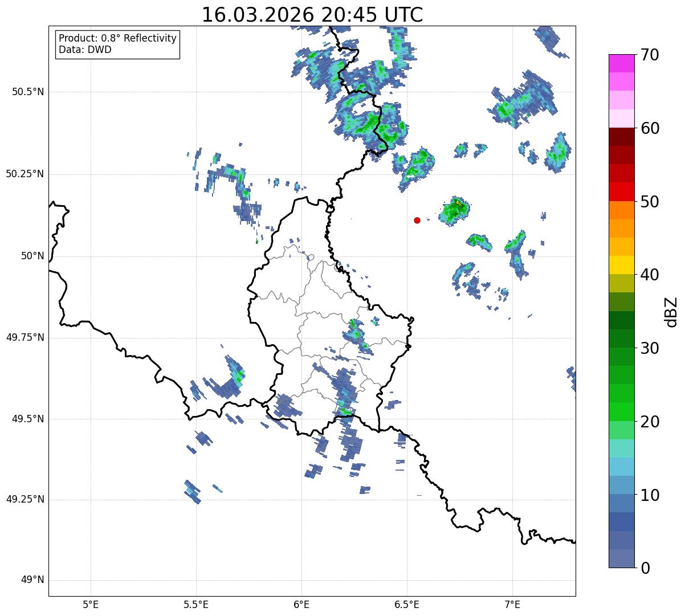Image resolution: width=685 pixels, height=616 pixels.
Task: Click the Data: DWD source label
Action: click(x=85, y=50)
